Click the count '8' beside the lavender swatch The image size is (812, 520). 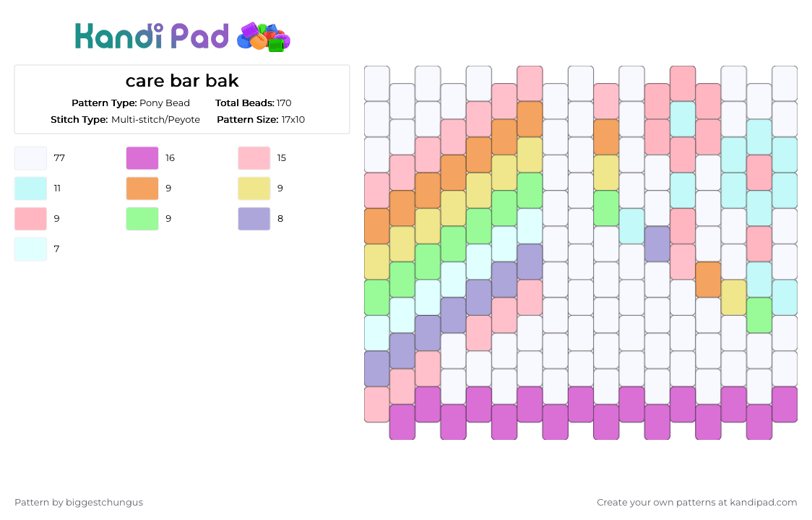280,219
